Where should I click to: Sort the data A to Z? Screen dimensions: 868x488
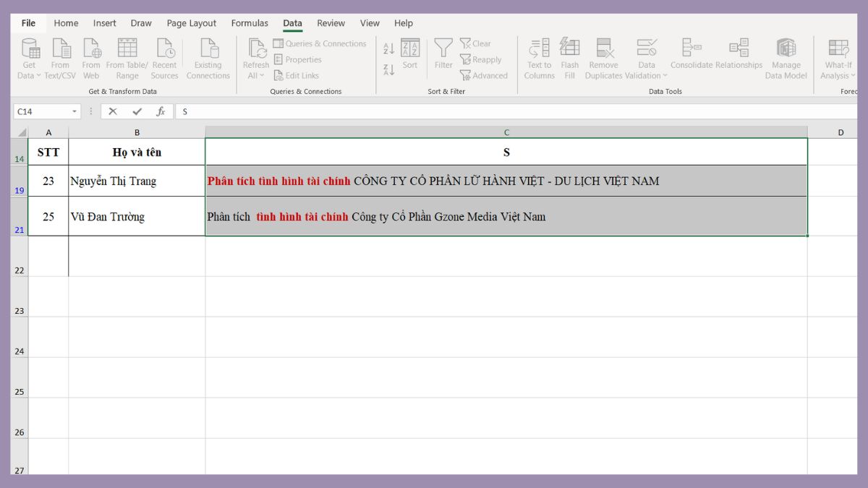pos(389,47)
